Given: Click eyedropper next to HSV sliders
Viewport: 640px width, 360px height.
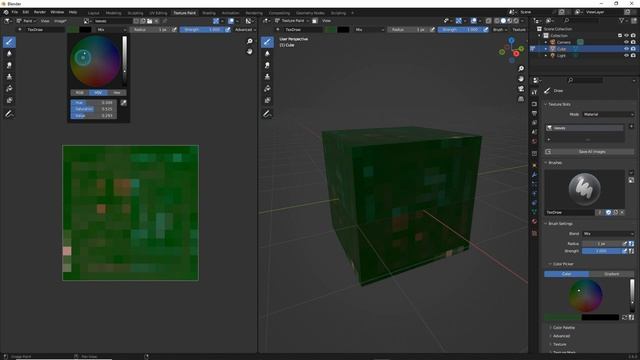Looking at the screenshot, I should pyautogui.click(x=123, y=103).
